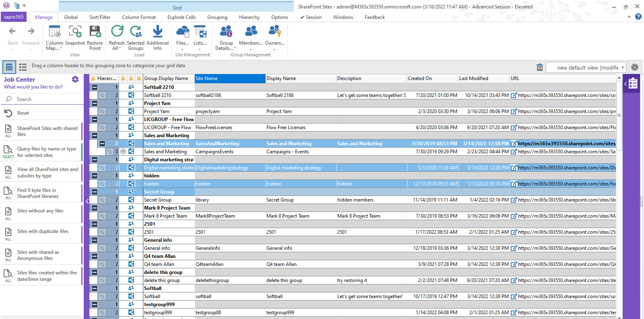Open the 'new default view' dropdown
The height and width of the screenshot is (319, 644).
[623, 68]
